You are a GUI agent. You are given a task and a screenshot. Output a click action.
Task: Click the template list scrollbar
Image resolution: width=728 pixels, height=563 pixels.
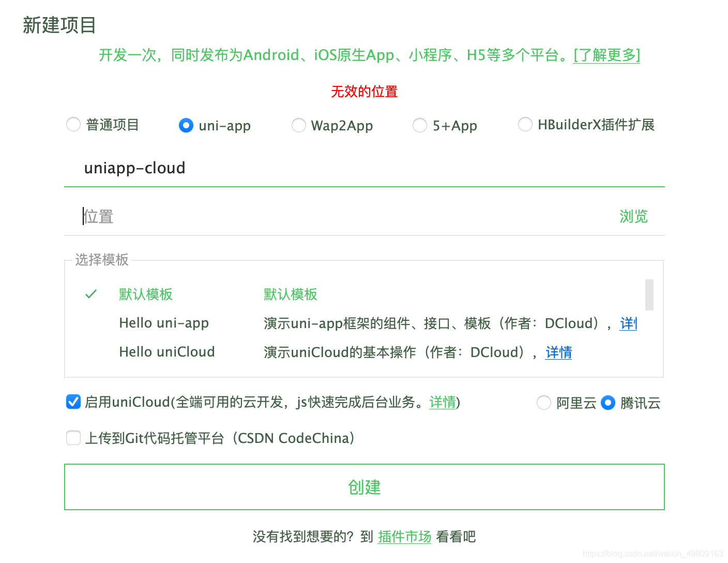click(649, 295)
